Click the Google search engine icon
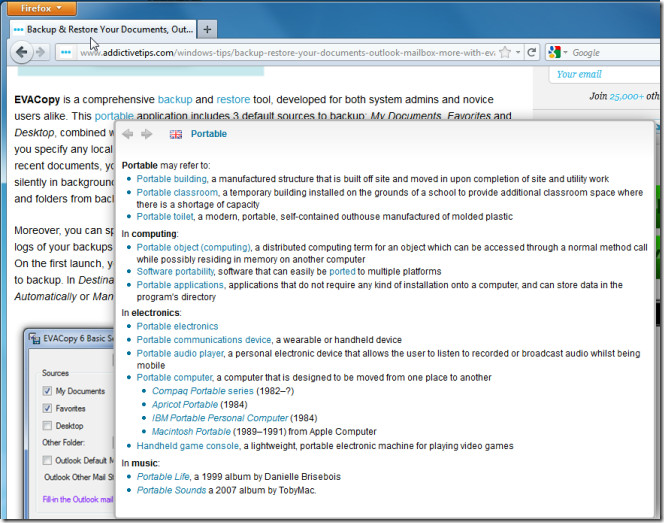The height and width of the screenshot is (523, 664). tap(555, 52)
